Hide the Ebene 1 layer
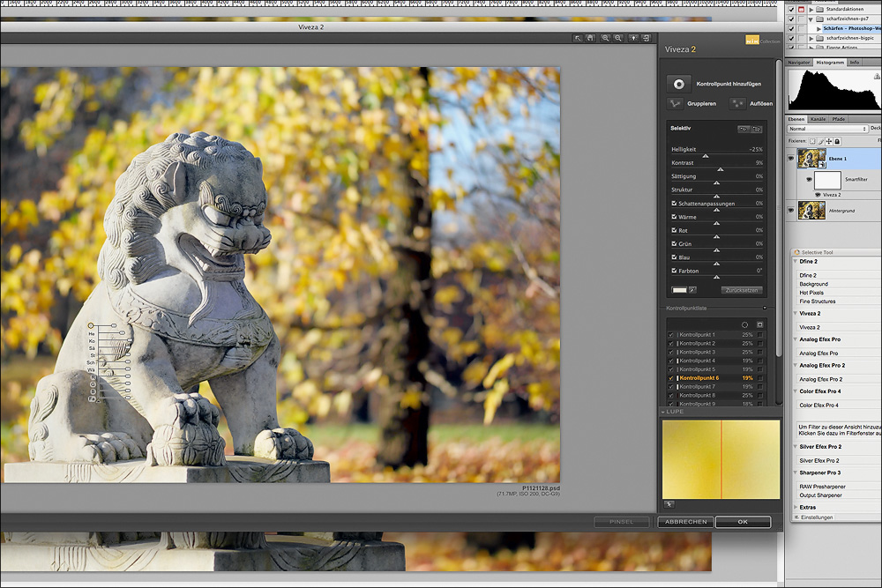The height and width of the screenshot is (588, 882). coord(791,159)
